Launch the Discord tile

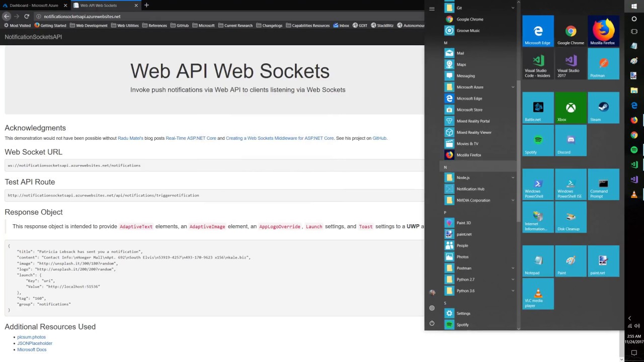click(x=571, y=140)
